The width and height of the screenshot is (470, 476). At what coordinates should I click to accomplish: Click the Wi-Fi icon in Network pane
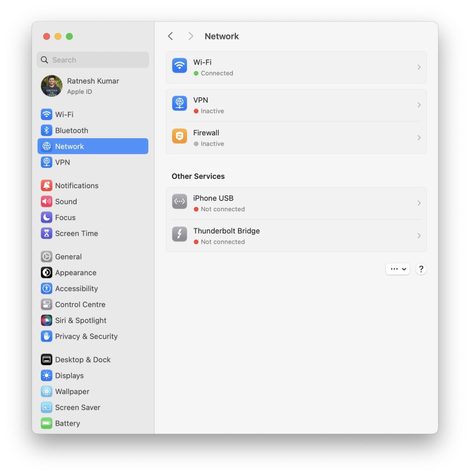180,66
